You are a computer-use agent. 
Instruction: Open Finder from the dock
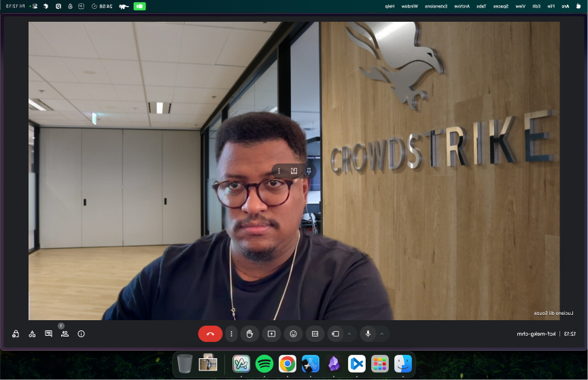pyautogui.click(x=403, y=364)
